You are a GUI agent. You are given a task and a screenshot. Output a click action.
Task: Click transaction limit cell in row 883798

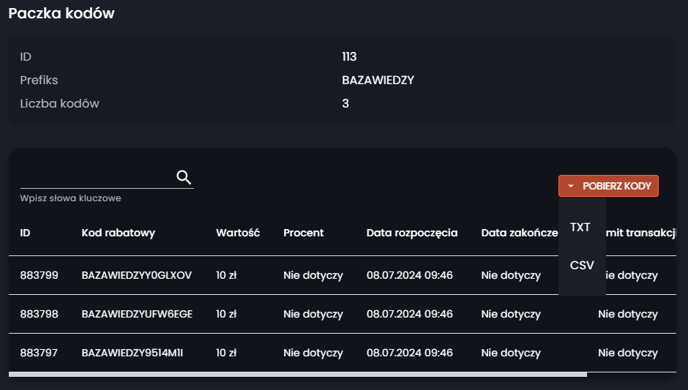pos(628,314)
